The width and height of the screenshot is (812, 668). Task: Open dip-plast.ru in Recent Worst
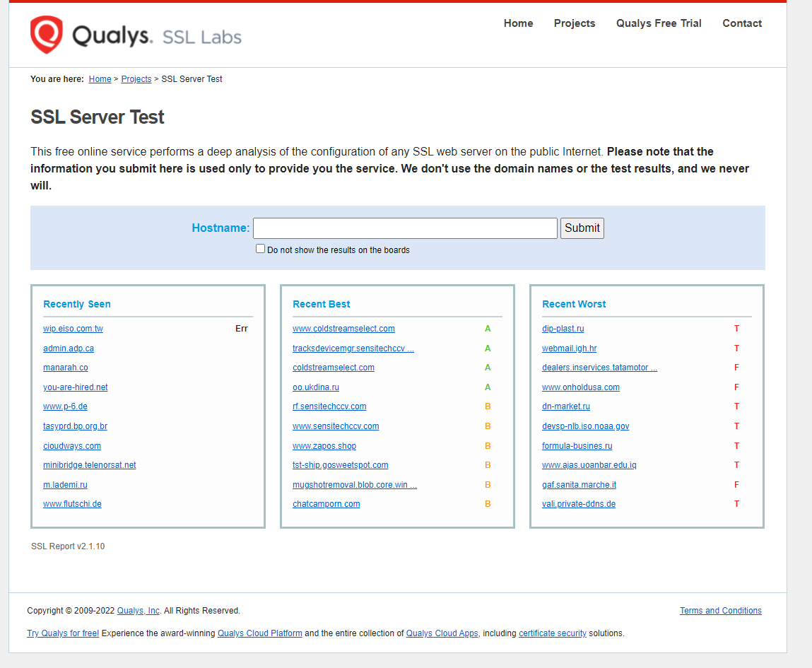click(x=563, y=328)
